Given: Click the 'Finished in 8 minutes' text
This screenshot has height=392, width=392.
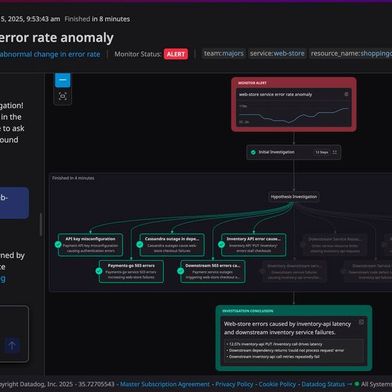Looking at the screenshot, I should [x=97, y=19].
